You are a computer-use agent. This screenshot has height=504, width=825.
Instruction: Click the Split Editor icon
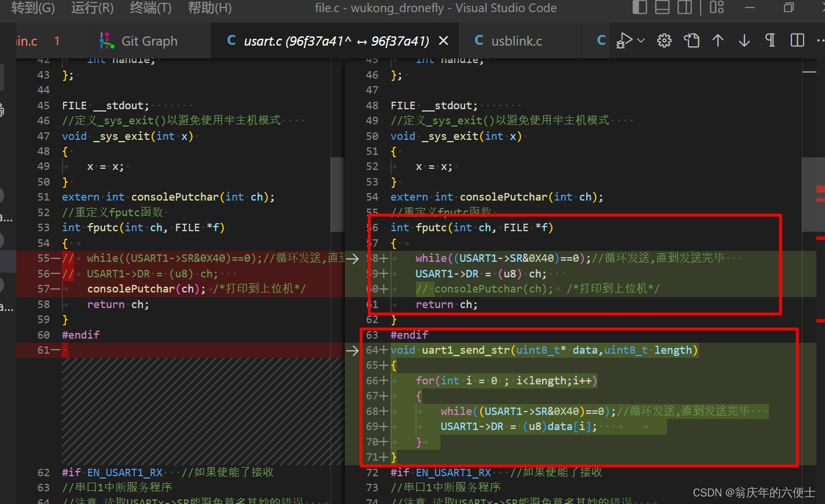pyautogui.click(x=797, y=40)
